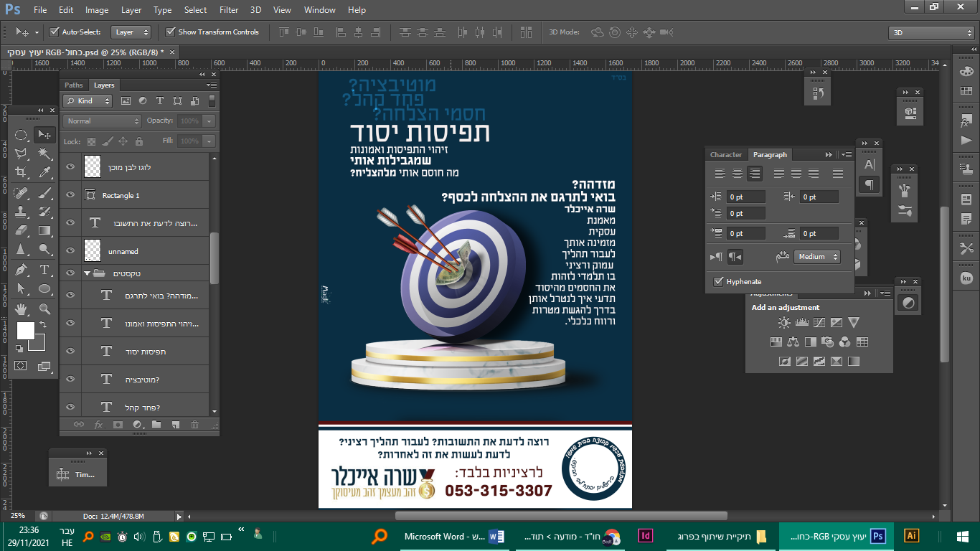Open the Filter menu

pyautogui.click(x=229, y=10)
